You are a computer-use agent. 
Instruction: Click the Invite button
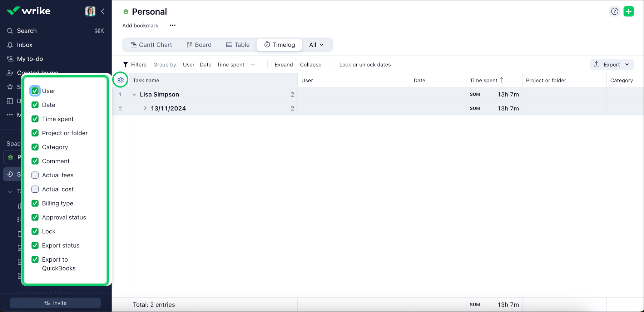tap(55, 303)
